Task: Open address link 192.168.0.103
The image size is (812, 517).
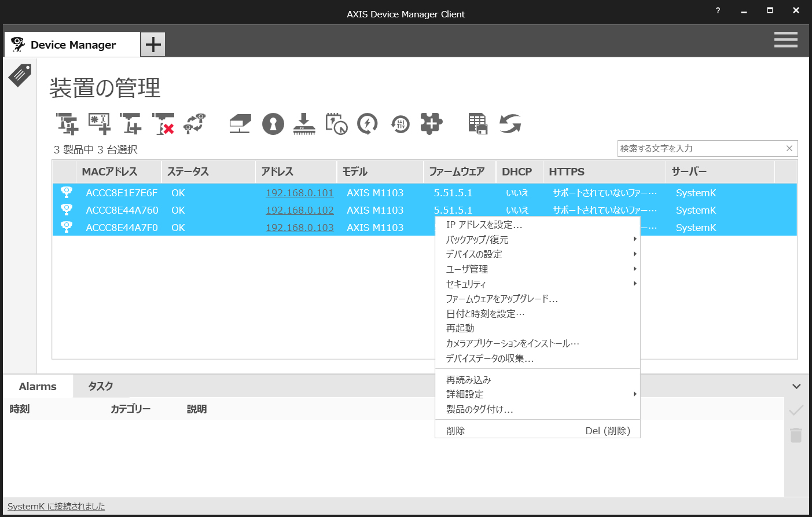Action: pyautogui.click(x=300, y=228)
